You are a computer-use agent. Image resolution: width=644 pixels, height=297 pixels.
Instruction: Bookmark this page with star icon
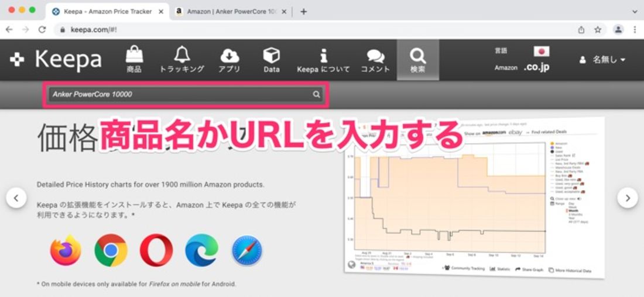click(598, 30)
